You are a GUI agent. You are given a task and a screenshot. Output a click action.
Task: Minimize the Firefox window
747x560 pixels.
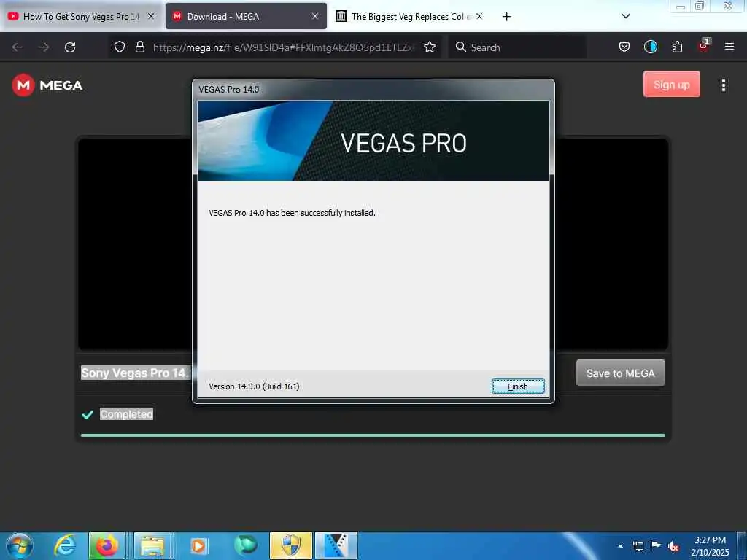click(681, 6)
